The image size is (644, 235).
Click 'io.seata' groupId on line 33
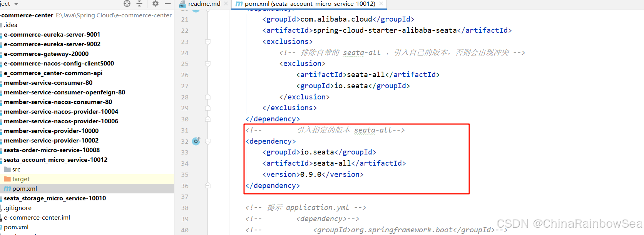(317, 152)
